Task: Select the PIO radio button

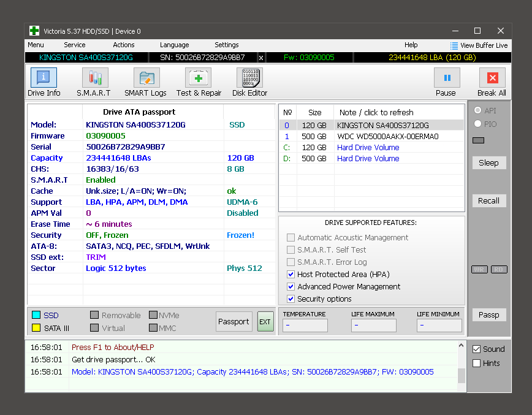Action: coord(477,124)
